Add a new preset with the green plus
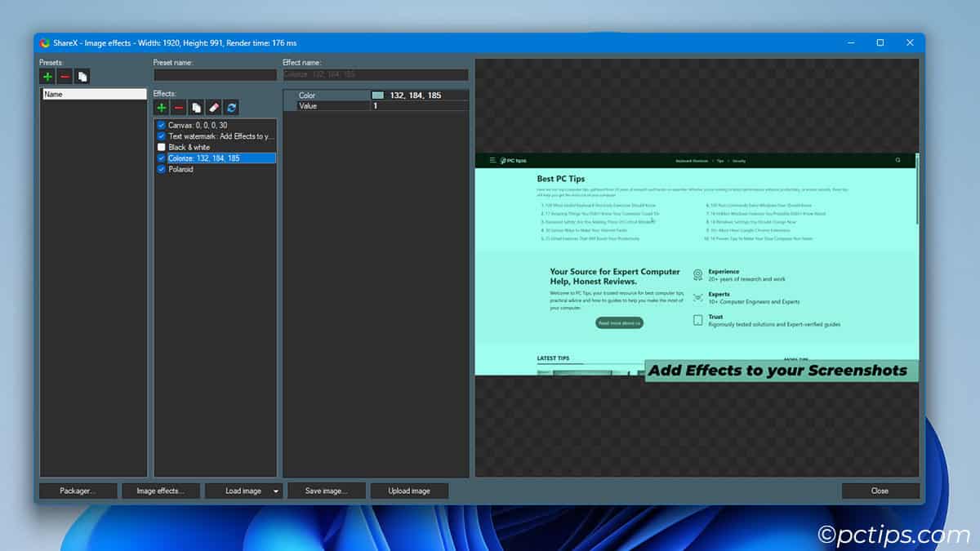Viewport: 980px width, 551px height. click(x=47, y=76)
